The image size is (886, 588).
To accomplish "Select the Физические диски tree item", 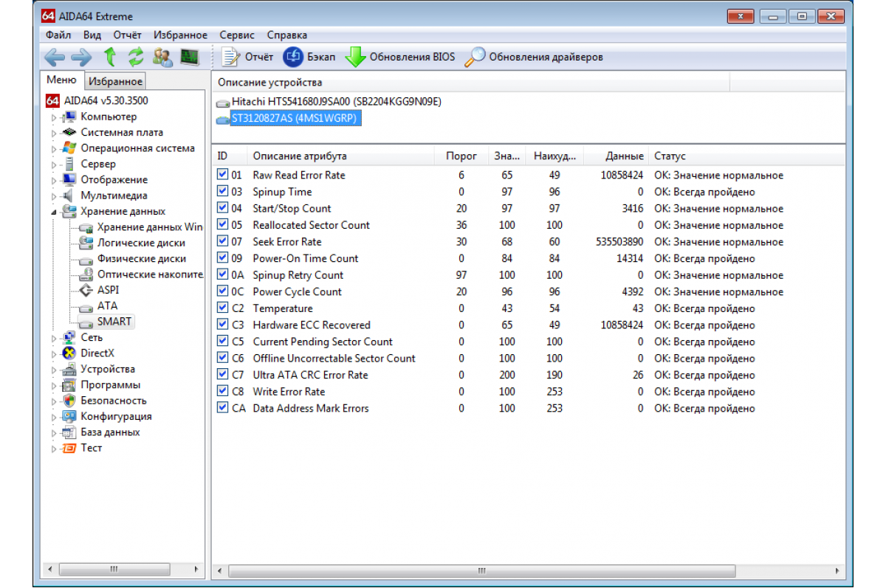I will 142,259.
